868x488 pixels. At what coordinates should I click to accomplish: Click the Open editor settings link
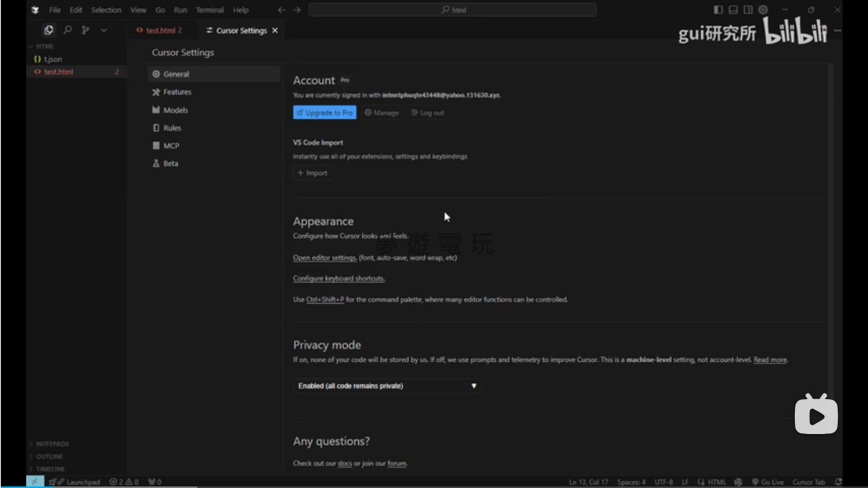click(325, 258)
